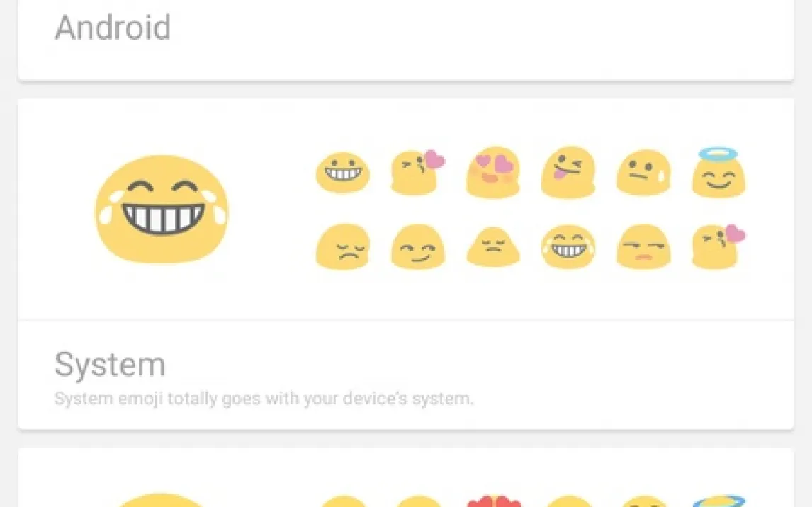Click the kiss emoji in bottom row

coord(718,247)
